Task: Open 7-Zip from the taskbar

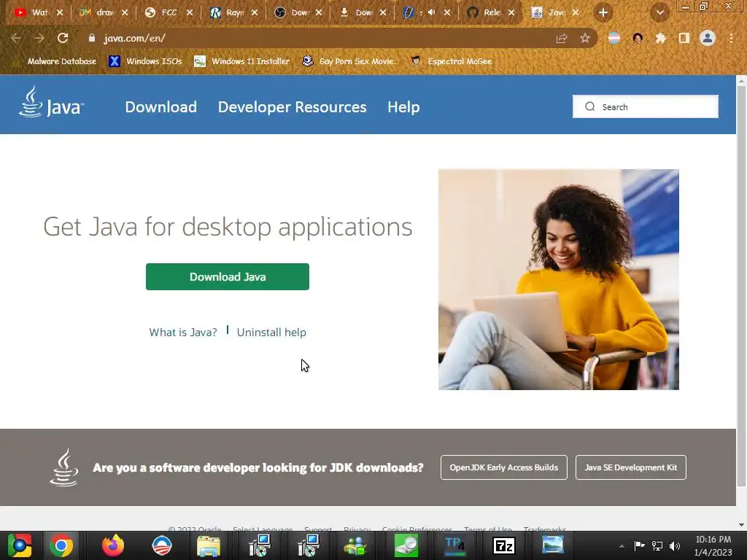Action: pos(503,545)
